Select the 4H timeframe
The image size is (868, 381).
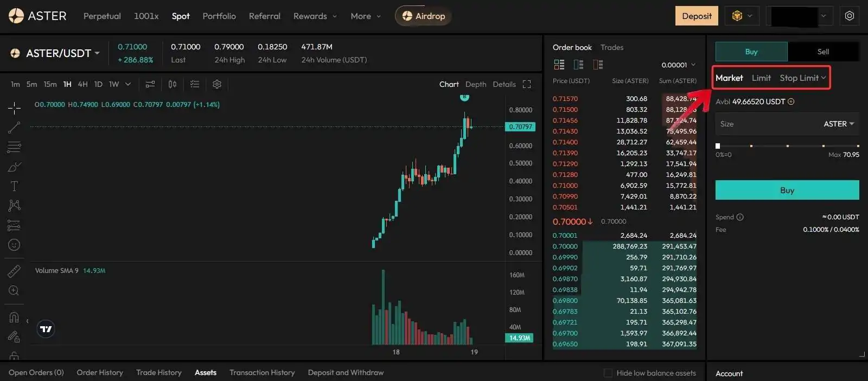(82, 84)
